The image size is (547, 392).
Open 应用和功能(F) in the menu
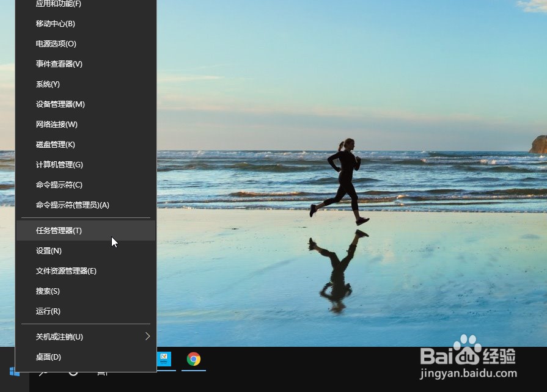(x=86, y=4)
